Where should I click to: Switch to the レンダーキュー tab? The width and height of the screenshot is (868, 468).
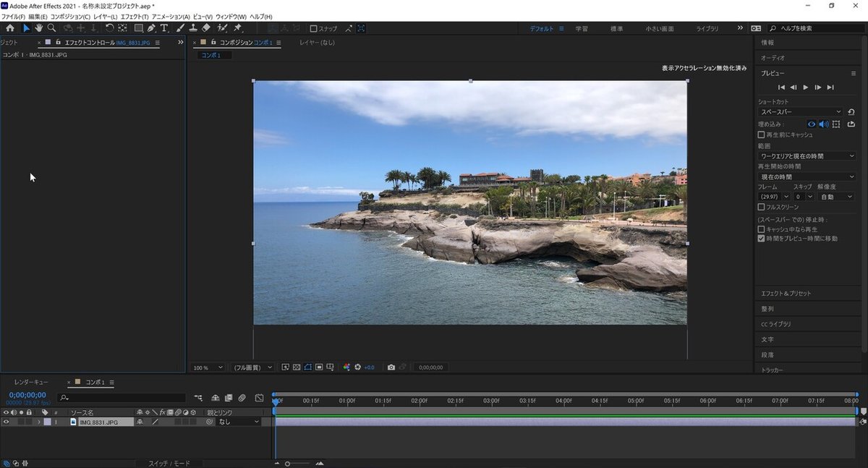tap(31, 382)
